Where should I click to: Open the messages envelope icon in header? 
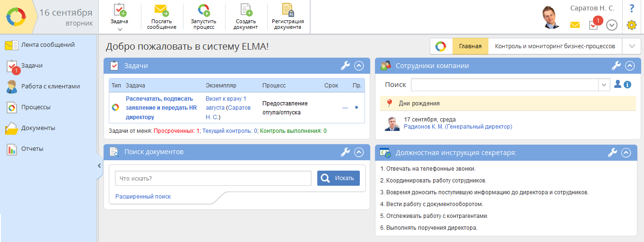tap(575, 25)
